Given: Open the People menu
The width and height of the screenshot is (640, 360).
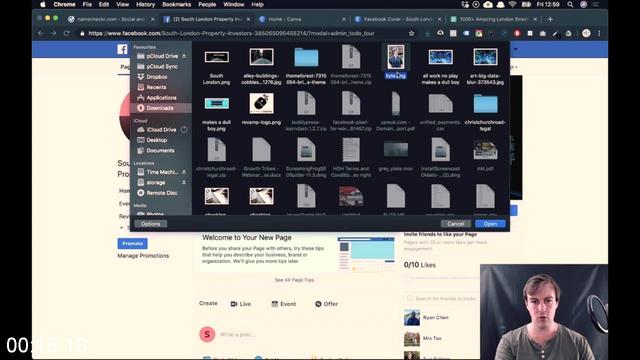Looking at the screenshot, I should point(207,4).
